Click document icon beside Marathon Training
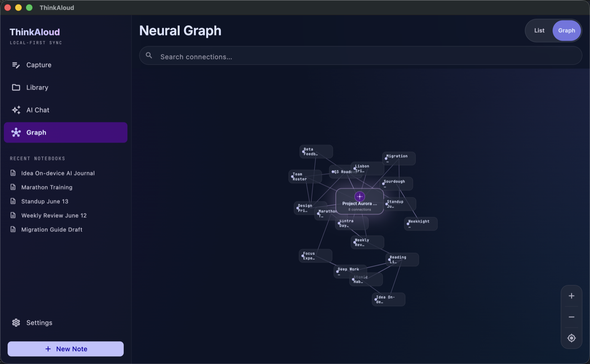 pos(13,187)
